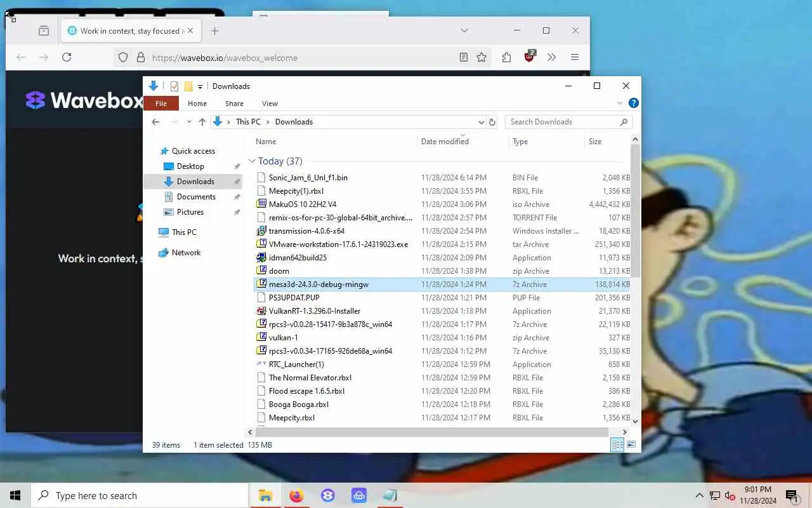Click the network tray icon
The image size is (812, 508).
[x=715, y=495]
